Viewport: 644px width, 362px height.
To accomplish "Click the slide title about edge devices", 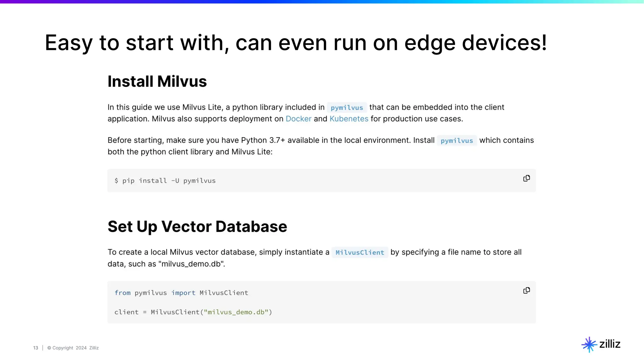I will (296, 43).
